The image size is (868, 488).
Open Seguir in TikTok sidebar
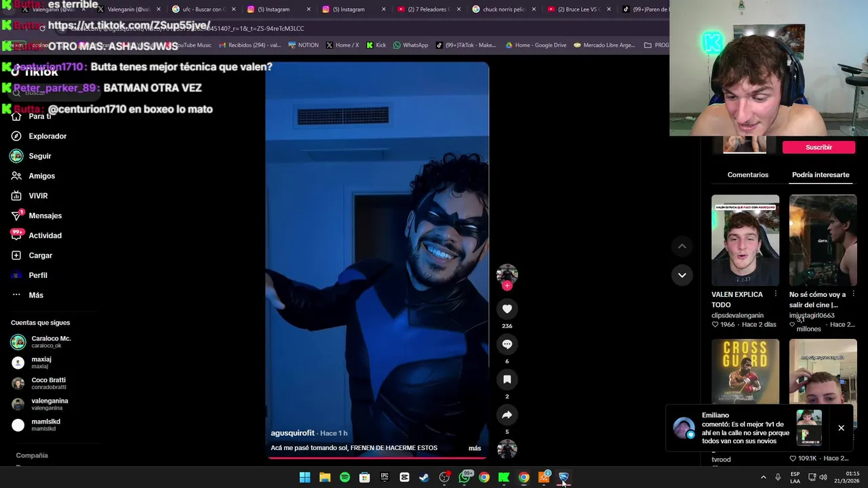(31, 156)
